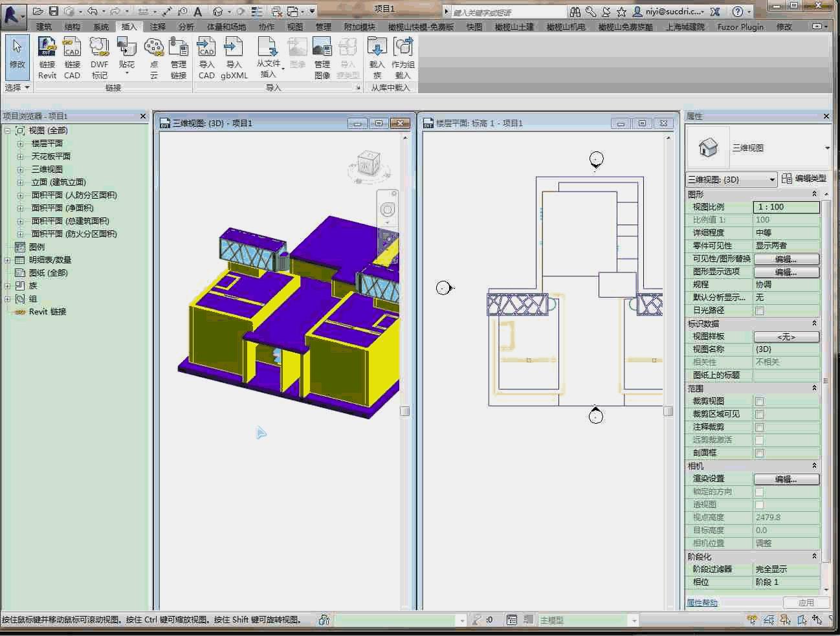Screen dimensions: 840x636
Task: Click the 载入族 (Load Family) tool
Action: tap(377, 57)
